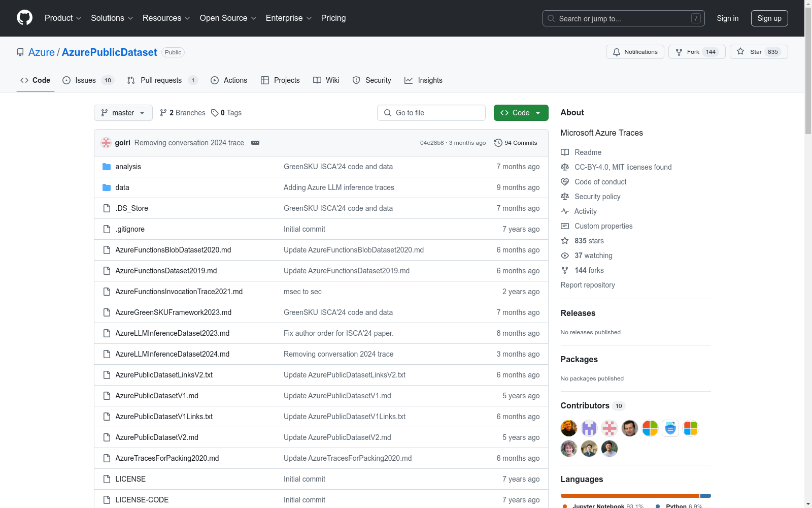Expand the Product menu
Viewport: 812px width, 508px height.
coord(63,18)
